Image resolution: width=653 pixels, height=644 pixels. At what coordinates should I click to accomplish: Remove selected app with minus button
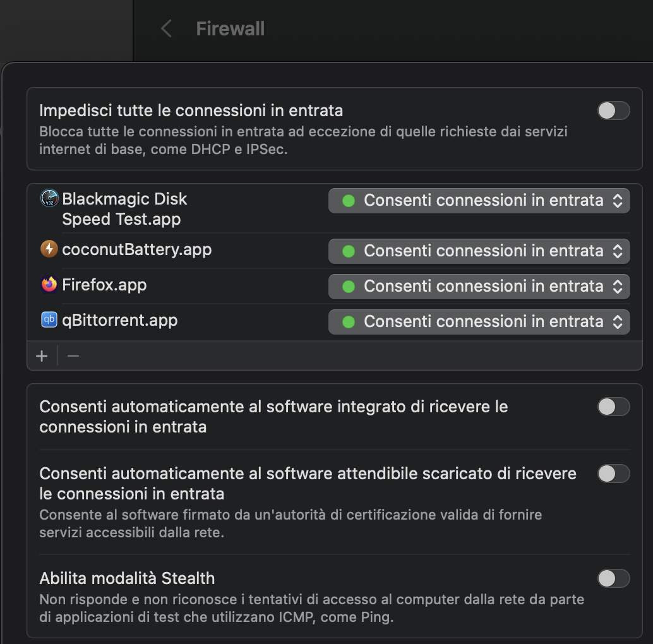pyautogui.click(x=73, y=356)
